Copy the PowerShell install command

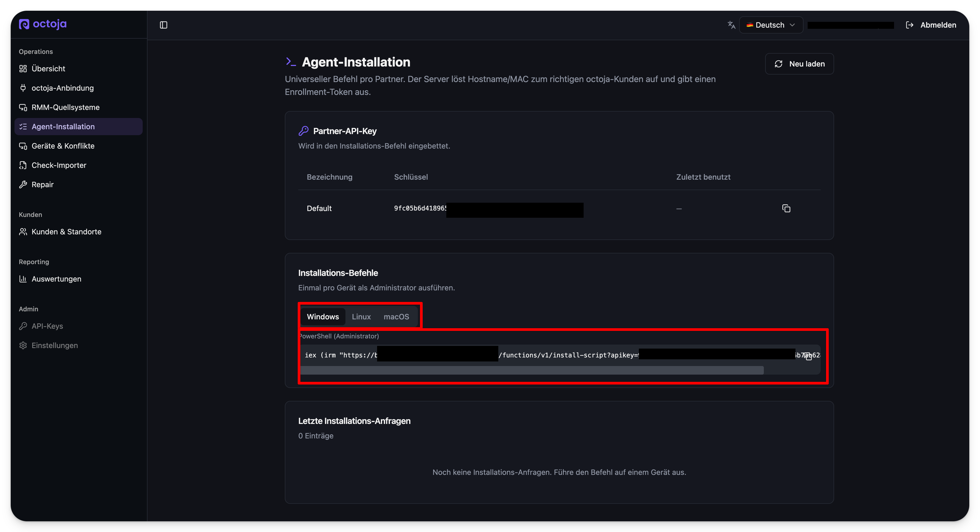coord(808,356)
